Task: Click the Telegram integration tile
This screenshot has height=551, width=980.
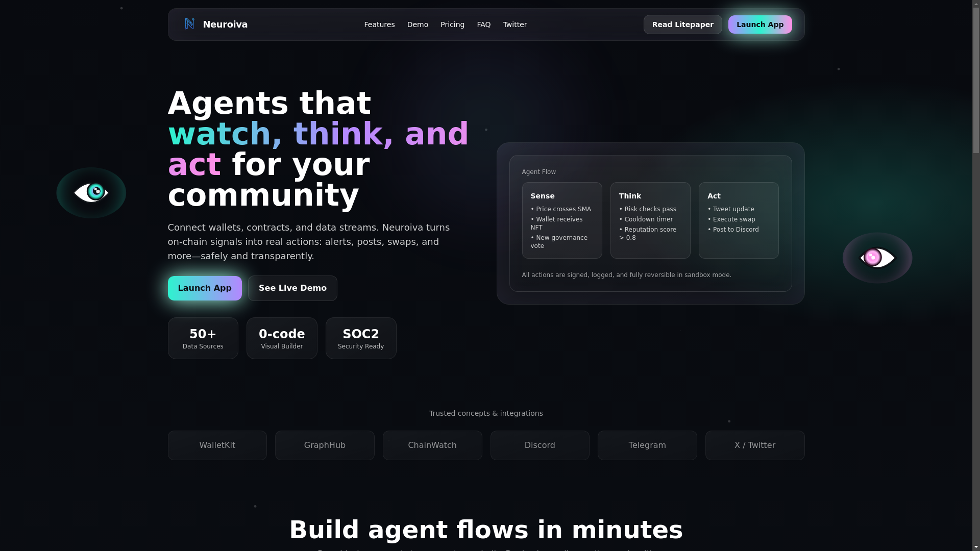Action: pos(647,445)
